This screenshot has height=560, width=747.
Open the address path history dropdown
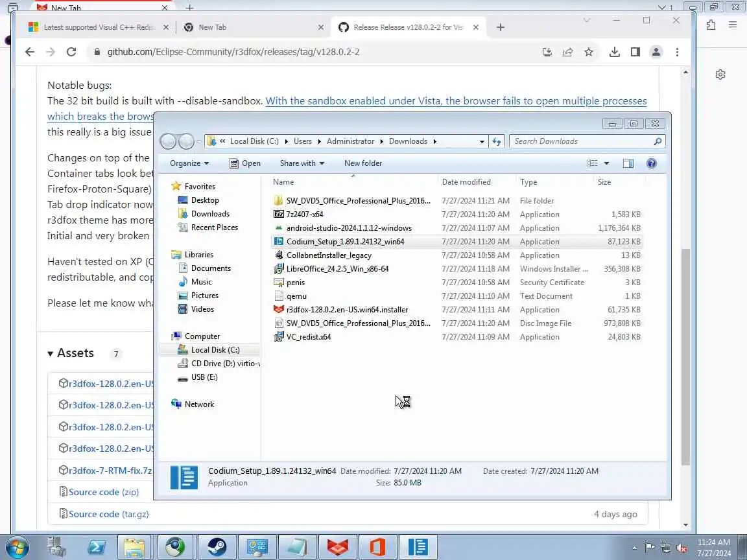(x=482, y=141)
